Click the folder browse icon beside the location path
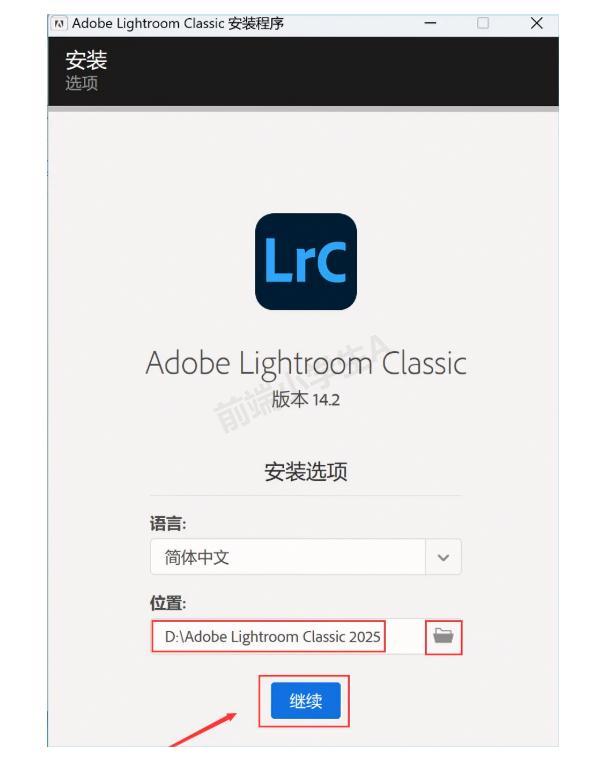607x761 pixels. click(443, 636)
